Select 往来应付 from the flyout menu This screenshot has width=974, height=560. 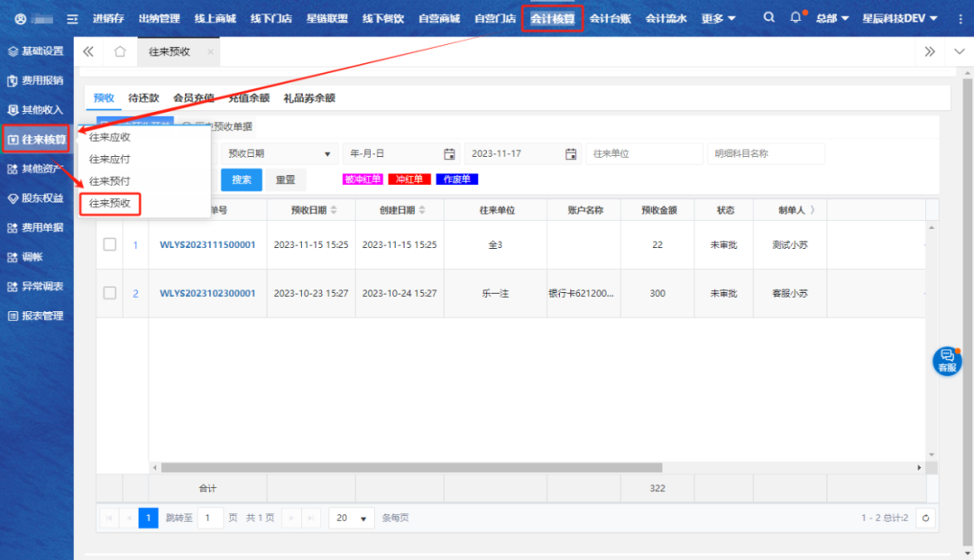[110, 160]
